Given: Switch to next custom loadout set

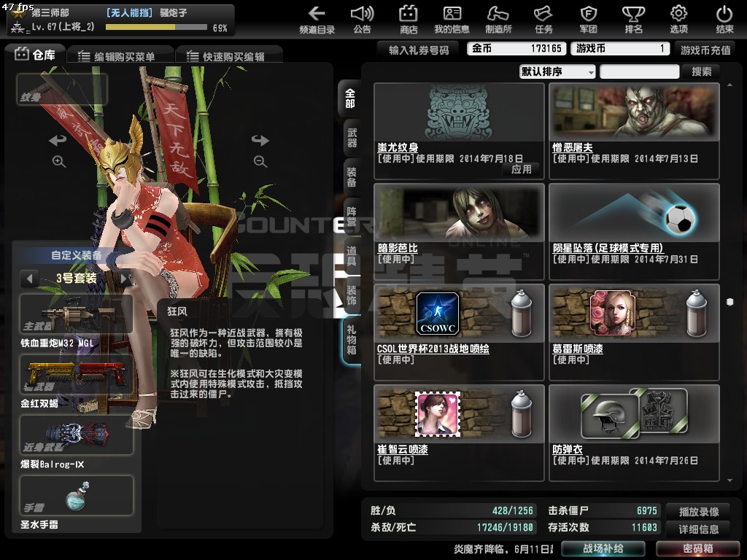Looking at the screenshot, I should [125, 279].
